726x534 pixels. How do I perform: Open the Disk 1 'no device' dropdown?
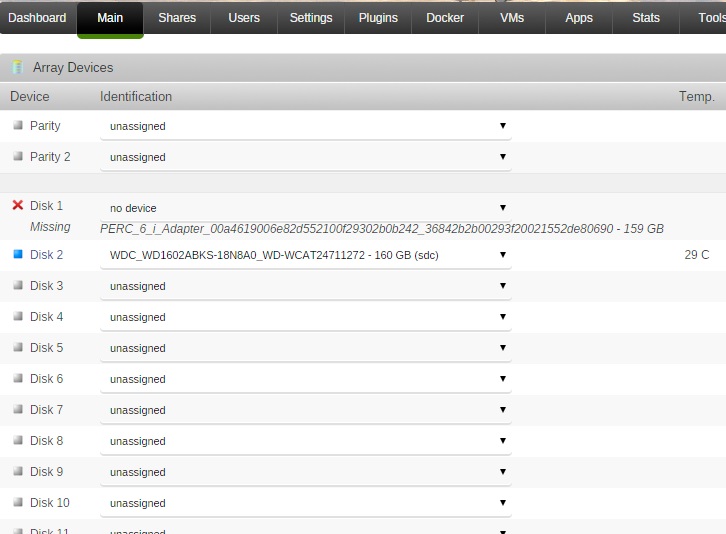[306, 208]
